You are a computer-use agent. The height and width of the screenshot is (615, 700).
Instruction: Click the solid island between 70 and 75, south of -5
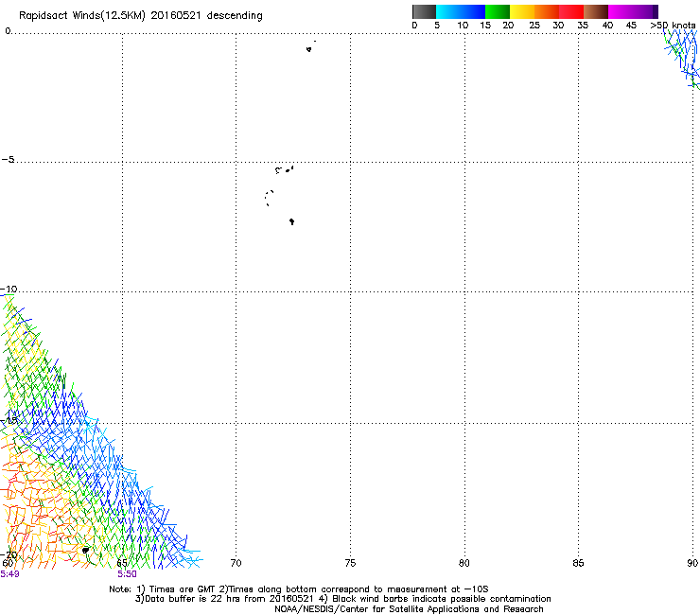292,221
